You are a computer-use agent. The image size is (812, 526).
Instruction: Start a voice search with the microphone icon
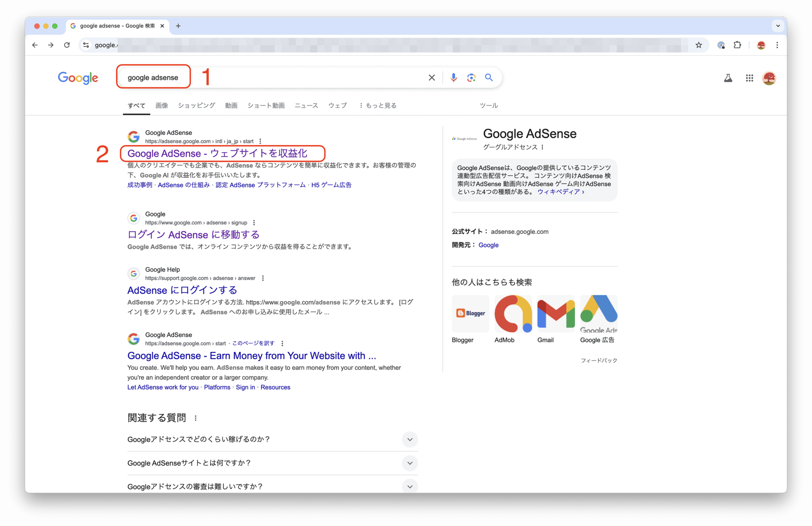(x=453, y=77)
